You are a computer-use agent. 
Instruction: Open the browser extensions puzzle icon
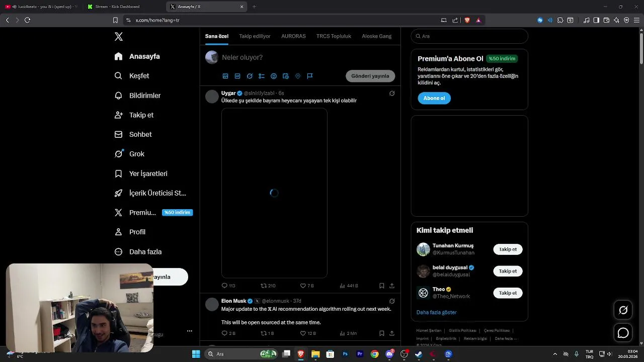(560, 20)
